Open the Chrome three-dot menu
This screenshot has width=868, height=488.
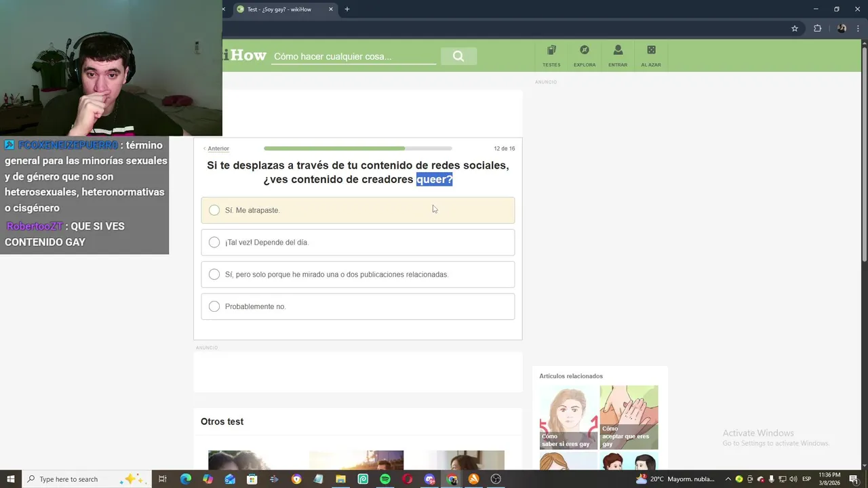click(x=859, y=28)
